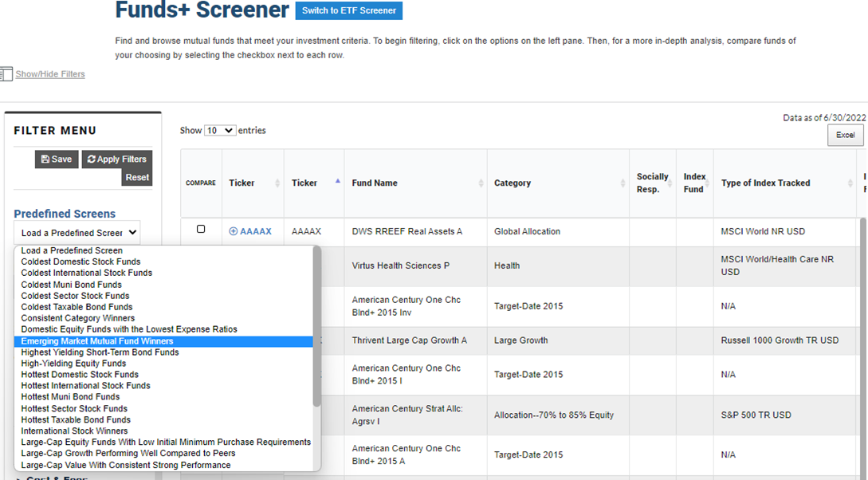Sort by Fund Name column arrows
The width and height of the screenshot is (868, 480).
[481, 183]
